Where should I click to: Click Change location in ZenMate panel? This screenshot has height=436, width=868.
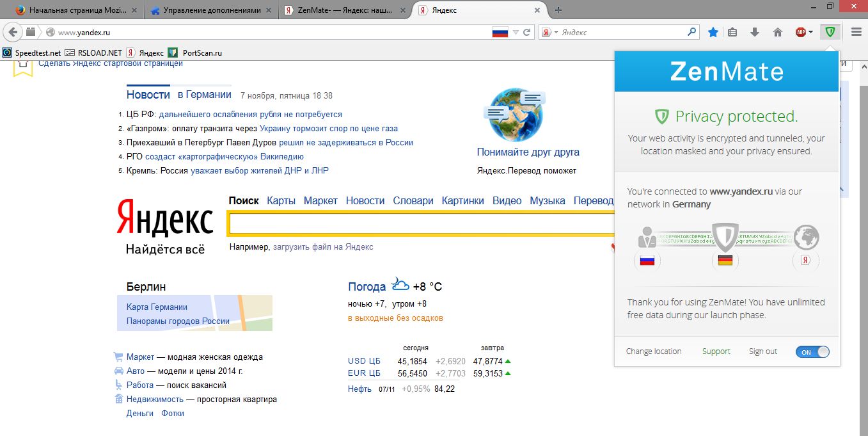653,351
